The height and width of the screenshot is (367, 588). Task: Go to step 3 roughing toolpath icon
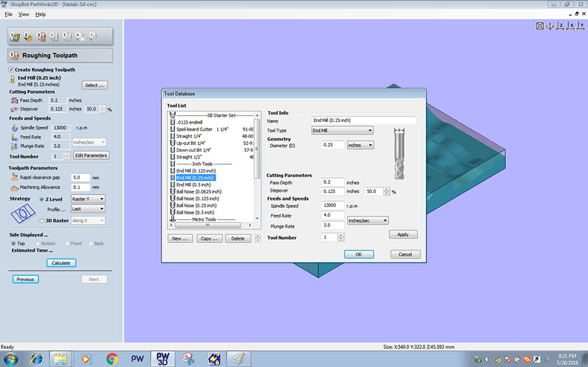click(x=41, y=37)
